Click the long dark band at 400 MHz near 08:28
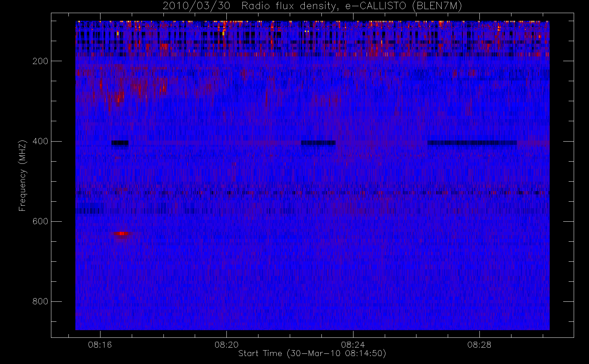The image size is (589, 364). 472,143
